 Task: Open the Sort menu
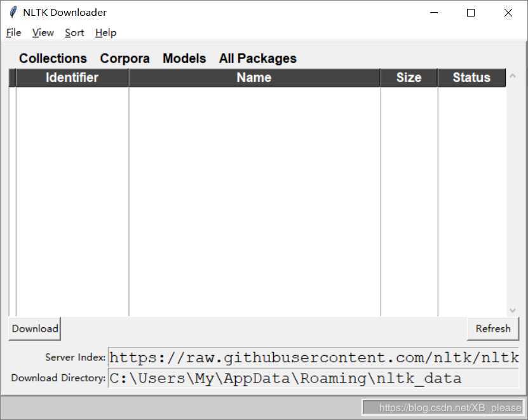click(x=74, y=32)
